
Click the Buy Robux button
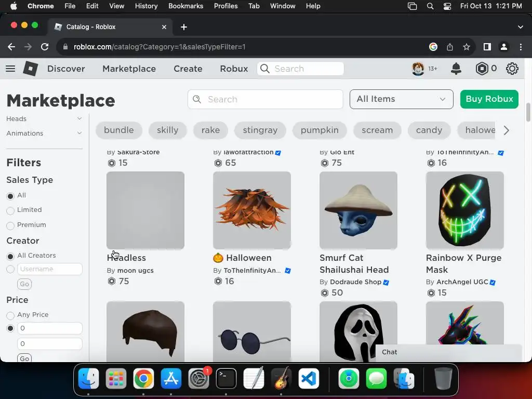click(x=489, y=99)
